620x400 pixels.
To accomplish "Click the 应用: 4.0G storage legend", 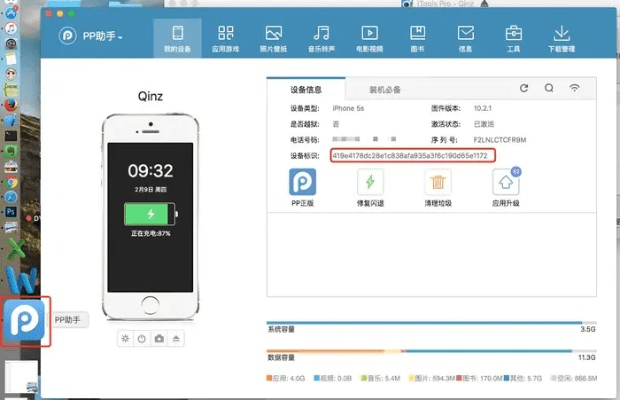I will [x=286, y=378].
